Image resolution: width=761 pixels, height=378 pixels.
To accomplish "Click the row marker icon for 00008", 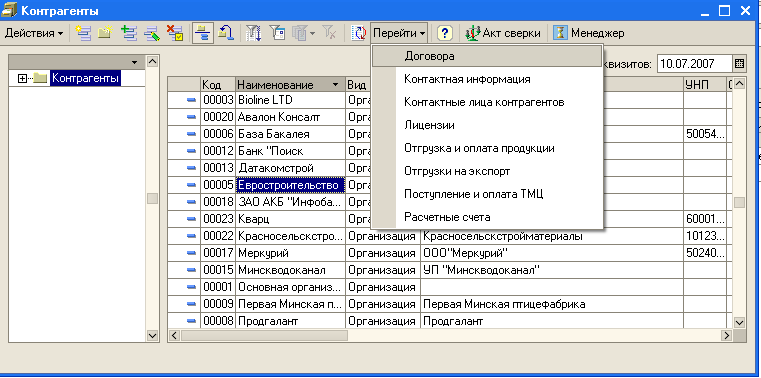I will point(192,321).
